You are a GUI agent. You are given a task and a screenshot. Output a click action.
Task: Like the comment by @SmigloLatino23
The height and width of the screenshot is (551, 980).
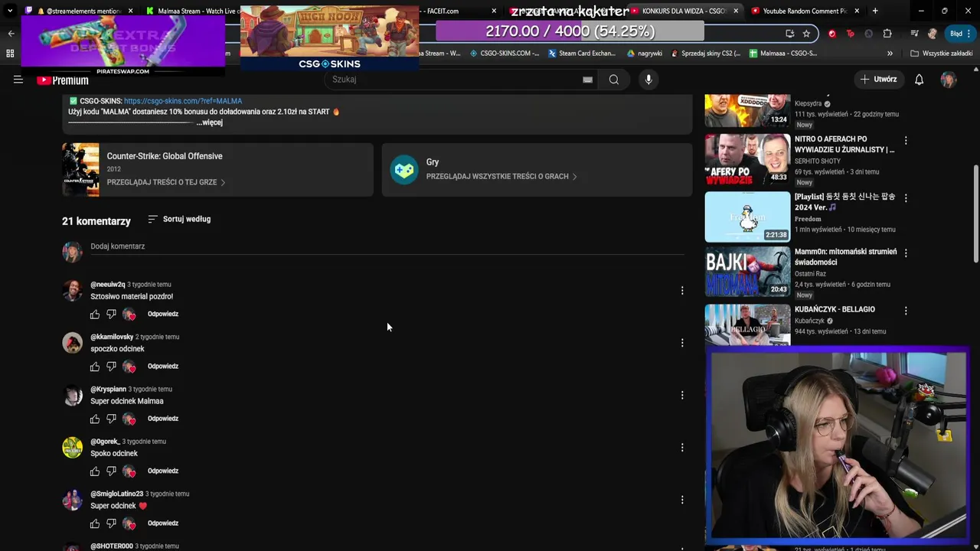95,523
